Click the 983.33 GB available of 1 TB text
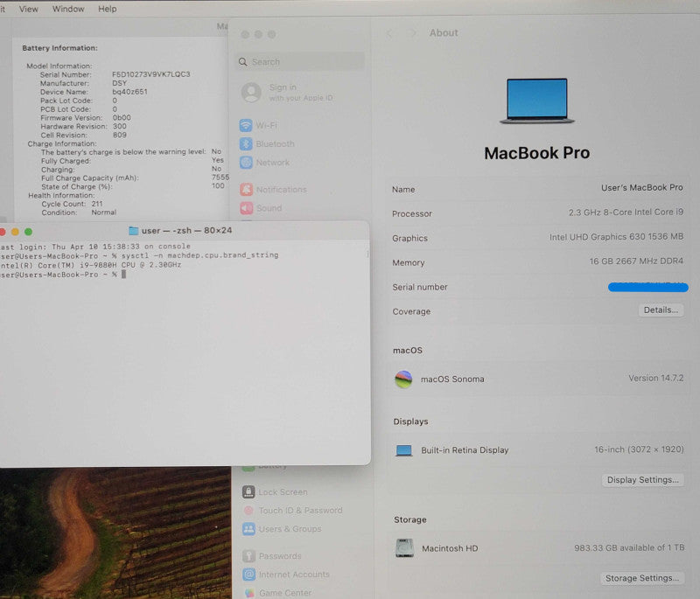The width and height of the screenshot is (700, 599). (629, 547)
